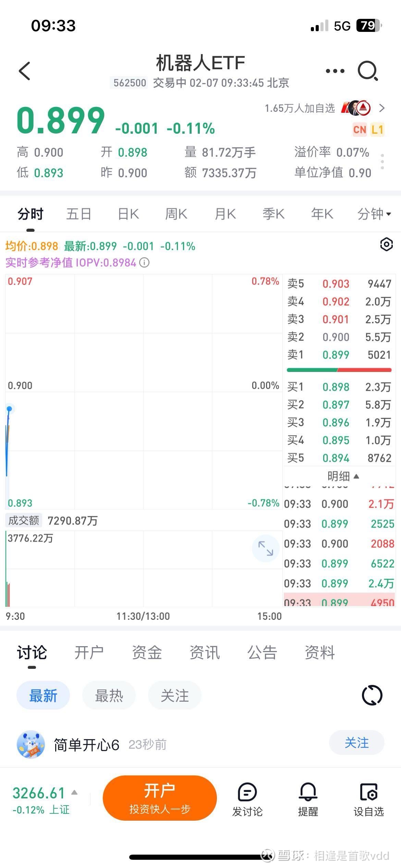Tap the 发讨论 discussion icon
The width and height of the screenshot is (401, 868).
pos(247,799)
